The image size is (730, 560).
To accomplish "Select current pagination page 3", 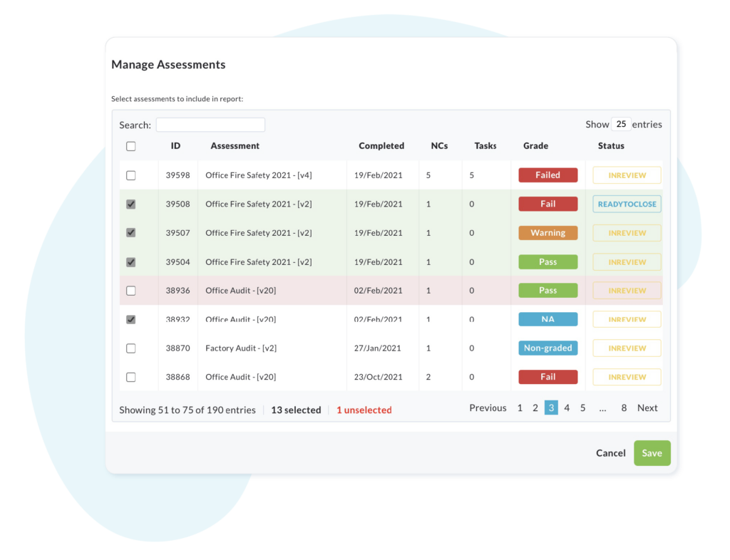I will (551, 408).
